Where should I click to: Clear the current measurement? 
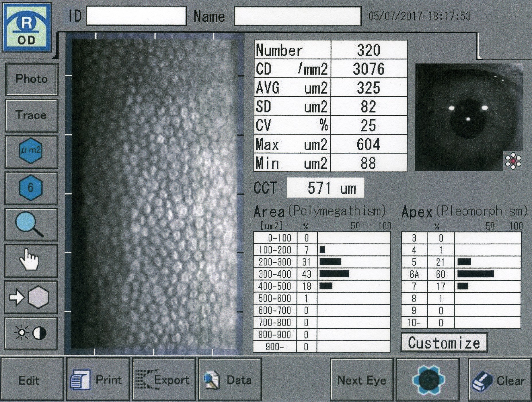[x=500, y=380]
